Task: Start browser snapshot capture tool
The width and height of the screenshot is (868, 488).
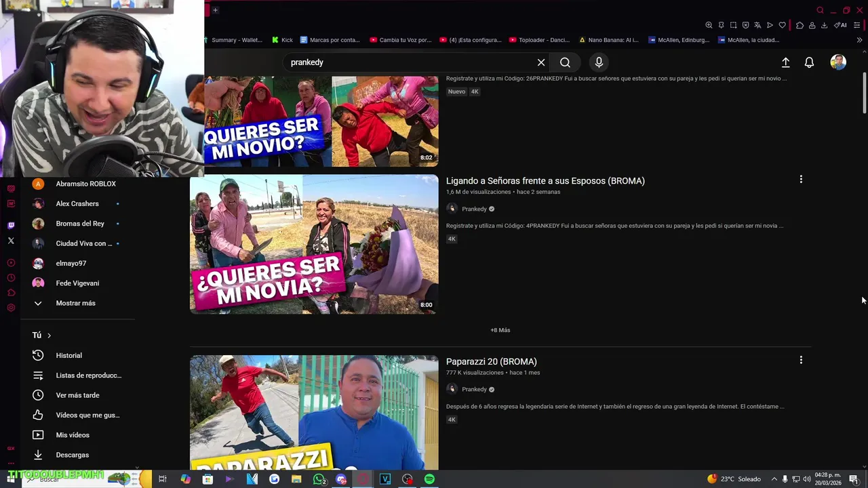Action: point(733,25)
